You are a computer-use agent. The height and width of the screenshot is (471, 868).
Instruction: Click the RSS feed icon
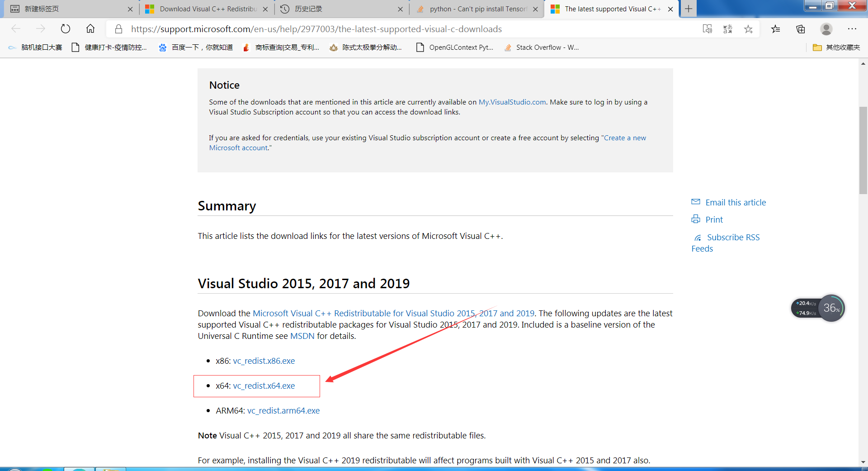pyautogui.click(x=698, y=238)
